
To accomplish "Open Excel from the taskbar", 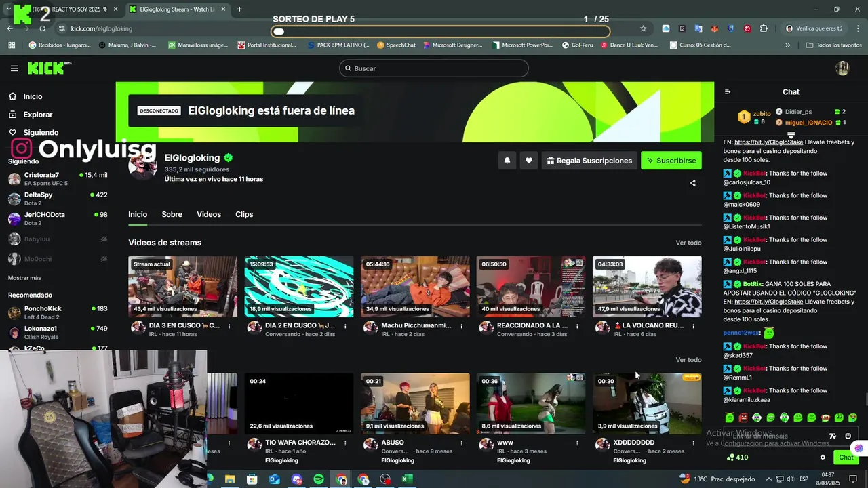I will pos(407,479).
